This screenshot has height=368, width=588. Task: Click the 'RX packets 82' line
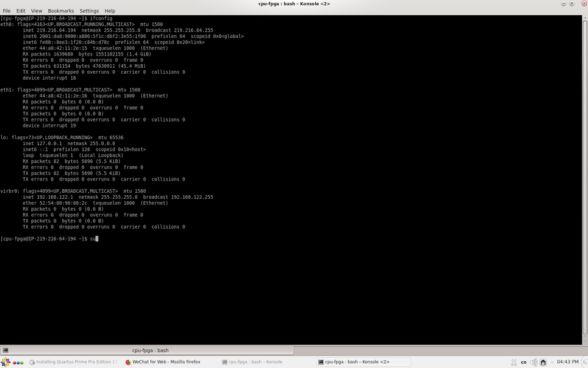(71, 162)
